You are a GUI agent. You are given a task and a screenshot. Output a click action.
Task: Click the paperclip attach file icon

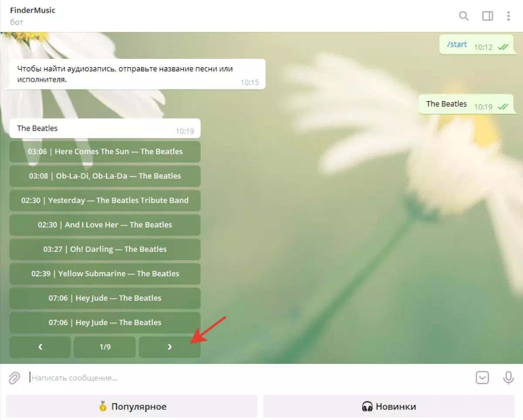click(14, 378)
